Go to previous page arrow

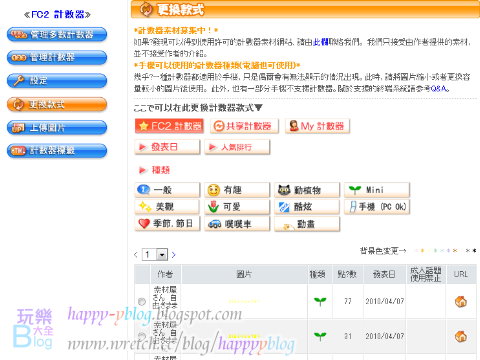point(136,255)
